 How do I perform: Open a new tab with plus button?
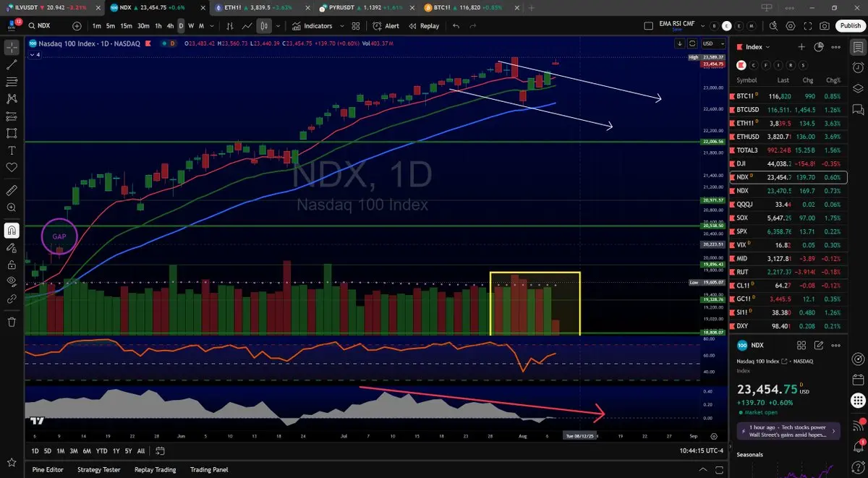point(532,7)
